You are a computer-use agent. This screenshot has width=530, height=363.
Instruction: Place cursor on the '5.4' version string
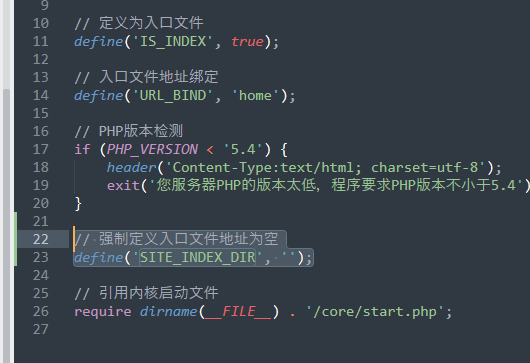(x=243, y=149)
